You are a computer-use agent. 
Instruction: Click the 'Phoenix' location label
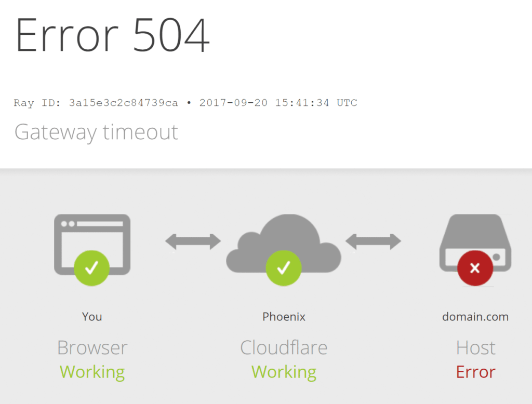[x=284, y=316]
